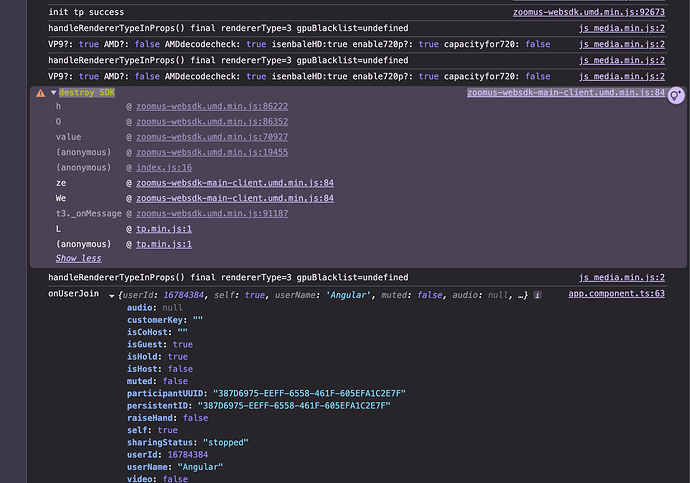Click the isHold: true property
The height and width of the screenshot is (483, 690).
click(157, 357)
